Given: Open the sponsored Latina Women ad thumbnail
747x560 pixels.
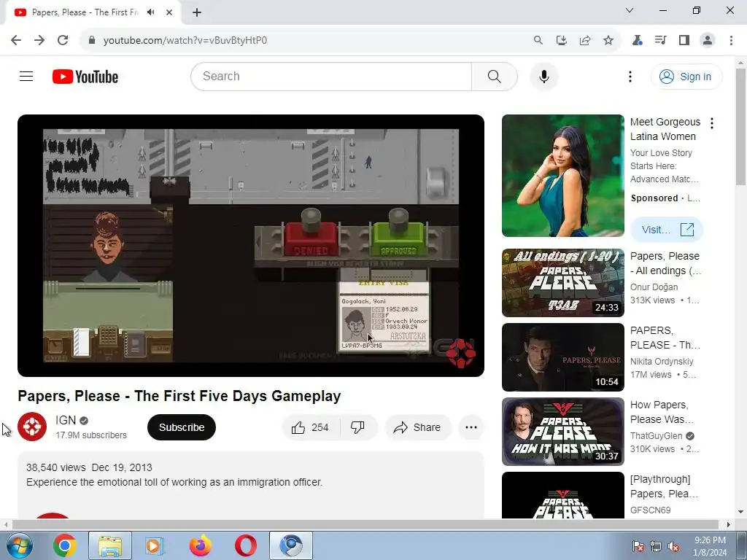Looking at the screenshot, I should click(x=562, y=175).
